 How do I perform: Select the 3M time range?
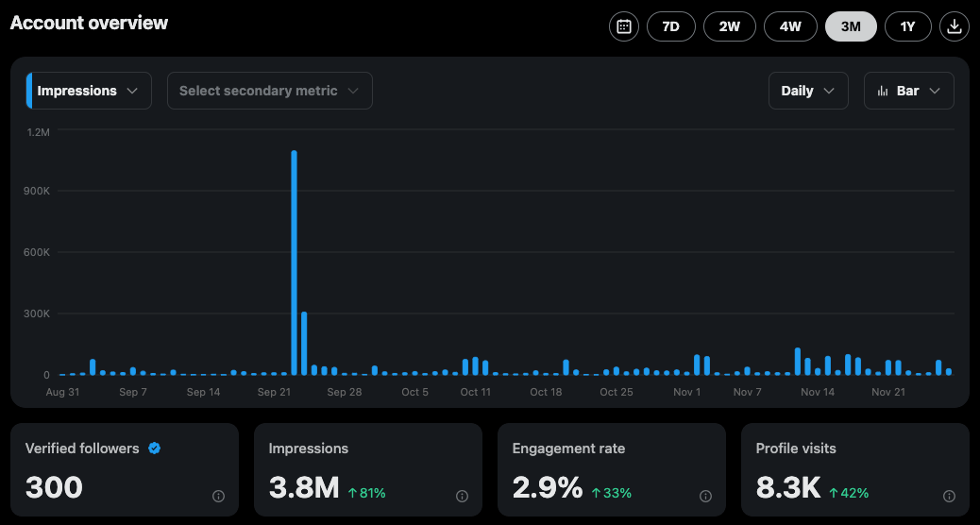852,26
